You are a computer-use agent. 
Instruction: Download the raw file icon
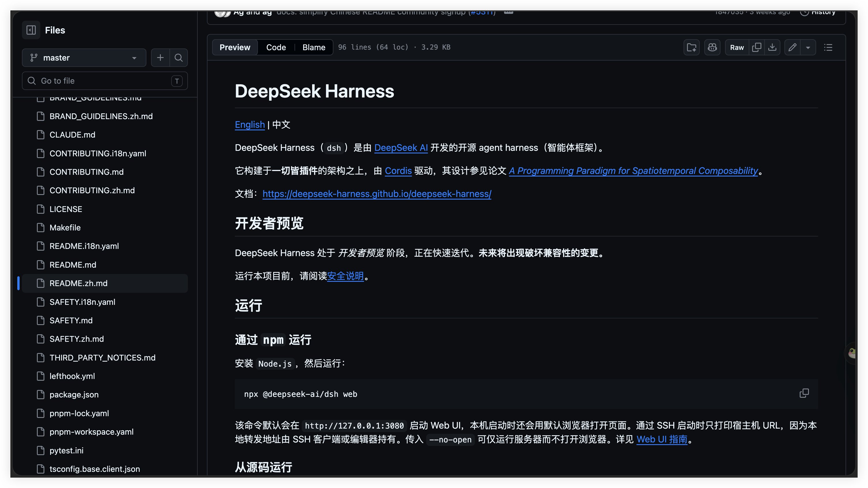tap(772, 47)
